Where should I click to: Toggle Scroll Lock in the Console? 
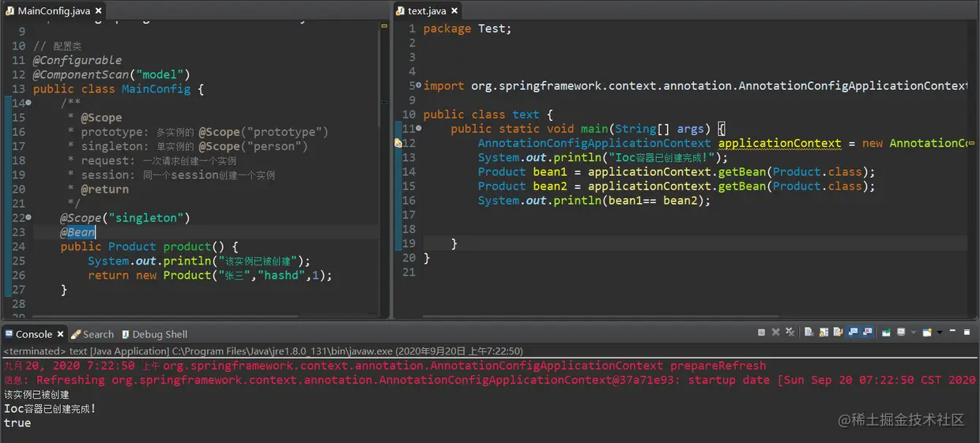pos(824,332)
